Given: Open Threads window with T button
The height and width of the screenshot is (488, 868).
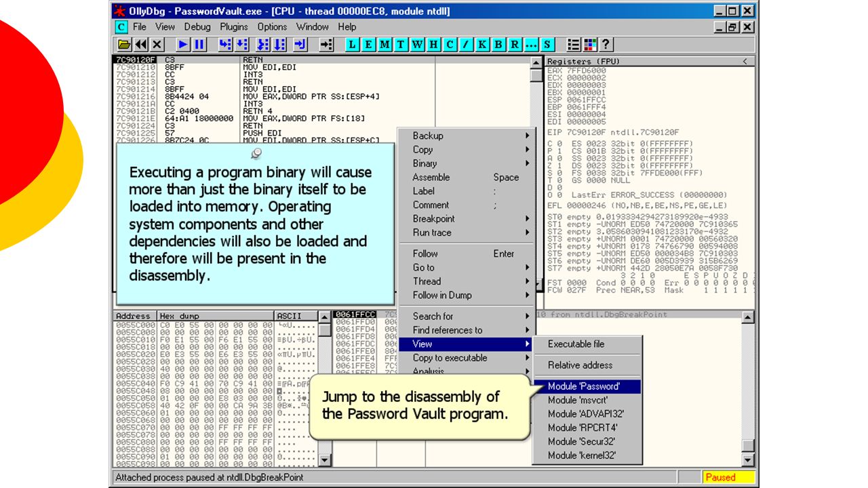Looking at the screenshot, I should [401, 44].
